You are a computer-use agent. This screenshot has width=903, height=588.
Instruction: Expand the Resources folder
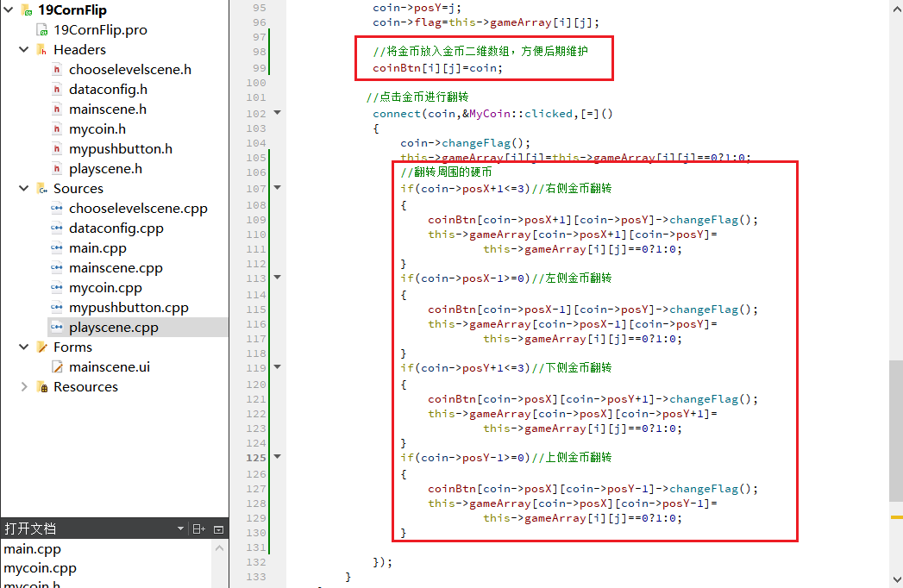pyautogui.click(x=23, y=386)
